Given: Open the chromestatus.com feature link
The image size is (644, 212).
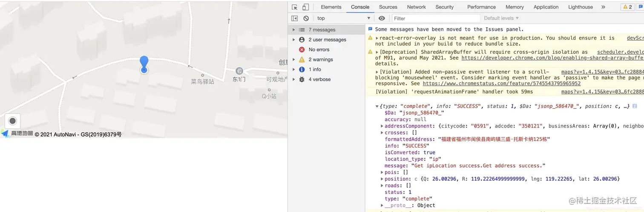Looking at the screenshot, I should point(501,84).
